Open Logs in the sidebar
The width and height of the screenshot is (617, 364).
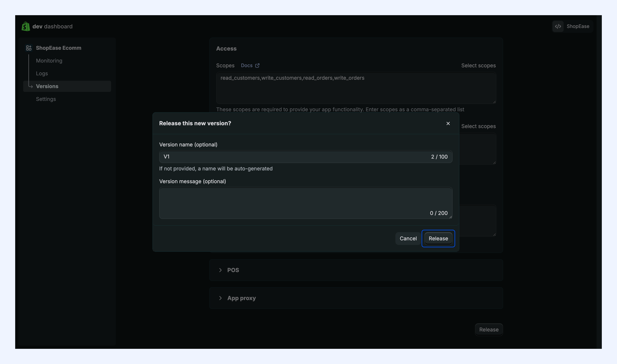42,73
